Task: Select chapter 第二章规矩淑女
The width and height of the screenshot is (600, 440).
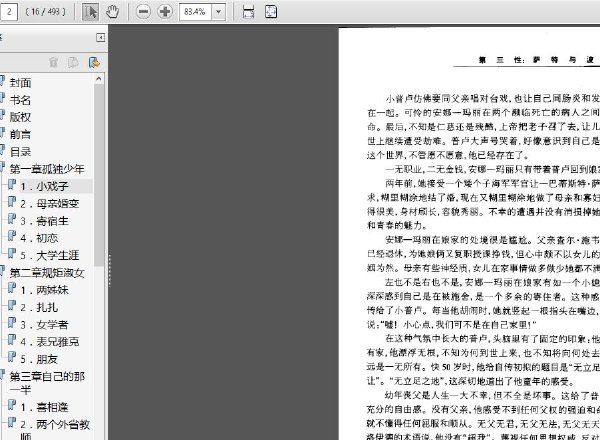Action: tap(47, 273)
